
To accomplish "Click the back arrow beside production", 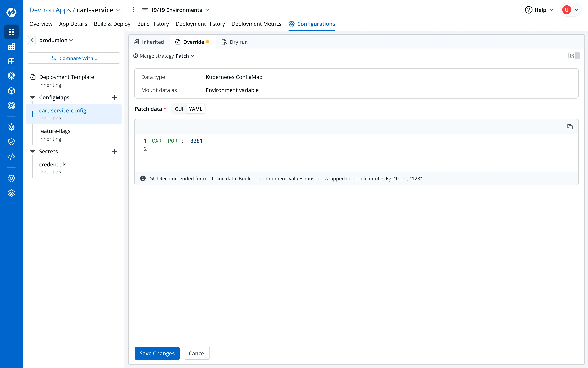I will [32, 40].
